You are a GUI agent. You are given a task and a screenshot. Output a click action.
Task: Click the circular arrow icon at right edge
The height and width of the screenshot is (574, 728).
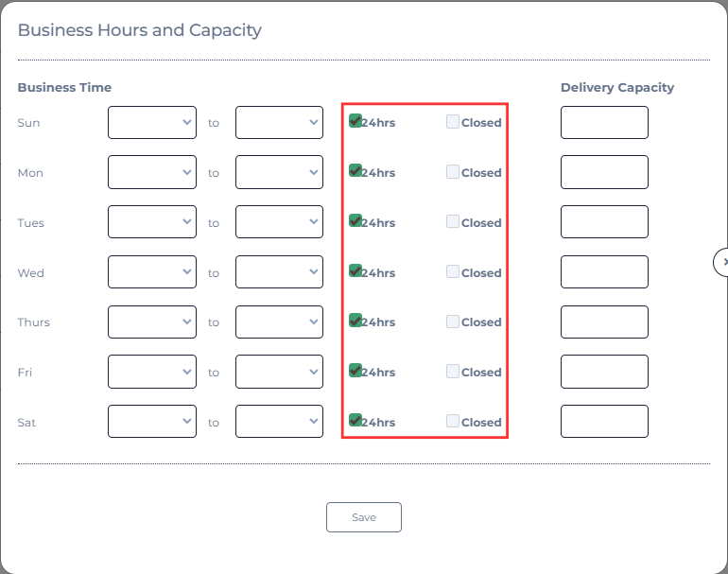(x=721, y=262)
